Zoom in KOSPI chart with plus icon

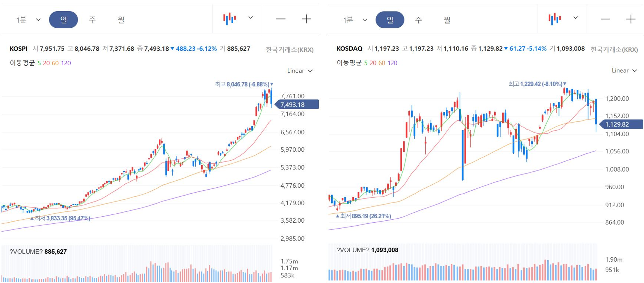(x=306, y=19)
